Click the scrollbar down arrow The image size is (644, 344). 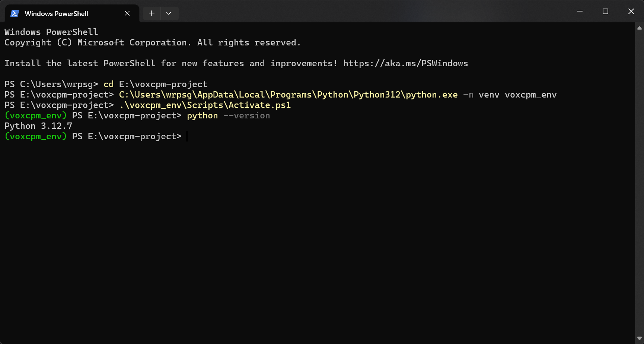point(640,338)
